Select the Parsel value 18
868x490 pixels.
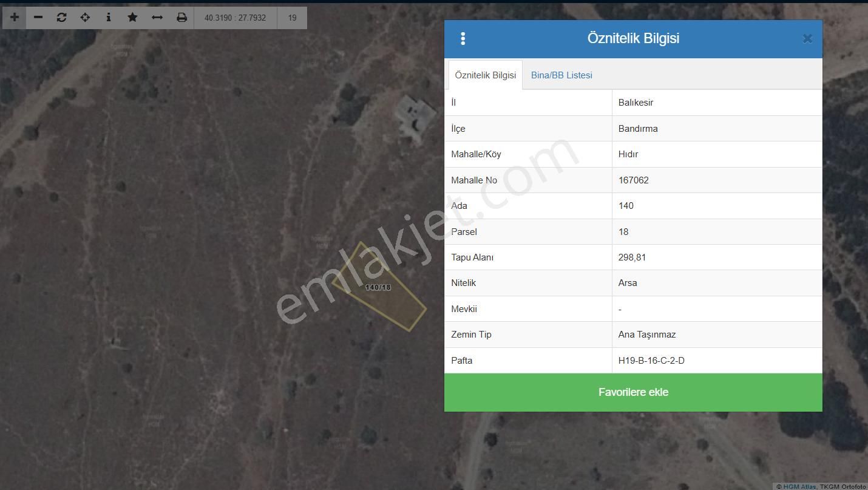623,232
